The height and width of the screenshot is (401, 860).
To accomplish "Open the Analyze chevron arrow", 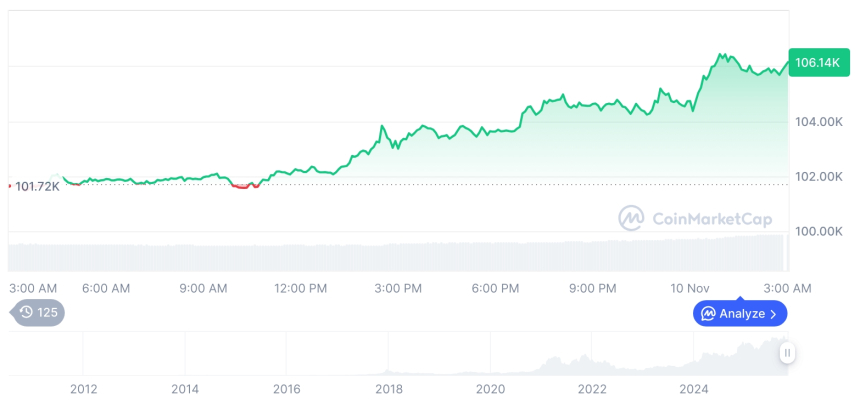I will point(774,314).
